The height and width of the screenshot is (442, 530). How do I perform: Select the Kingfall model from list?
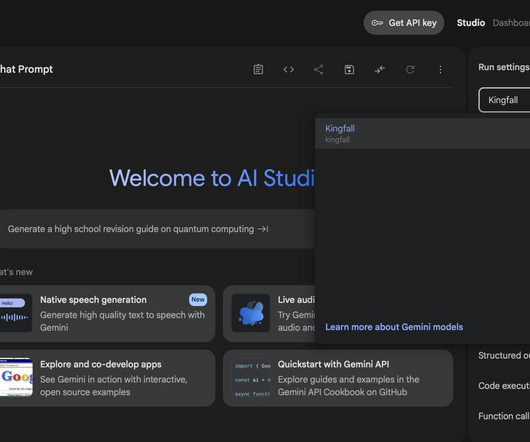tap(423, 133)
